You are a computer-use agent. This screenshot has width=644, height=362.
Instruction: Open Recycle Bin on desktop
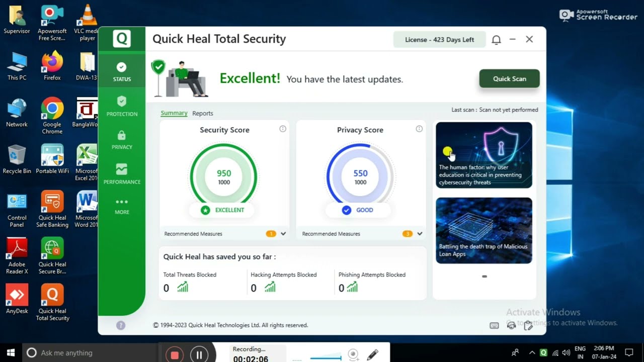pos(17,159)
